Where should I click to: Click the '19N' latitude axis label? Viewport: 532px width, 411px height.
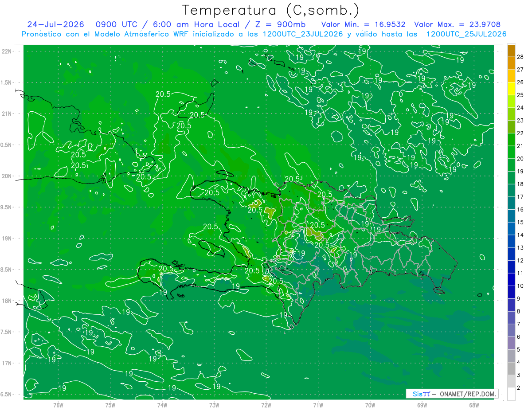point(7,239)
